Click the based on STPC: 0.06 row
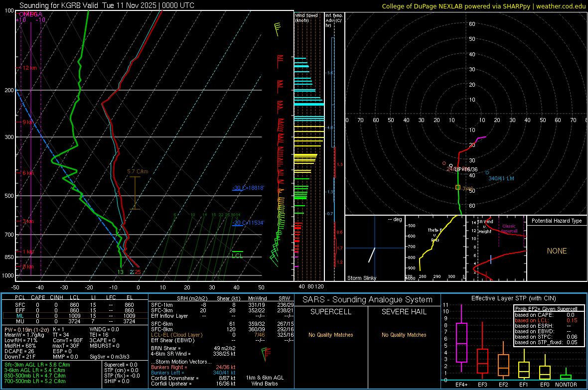The height and width of the screenshot is (390, 588). pos(546,337)
